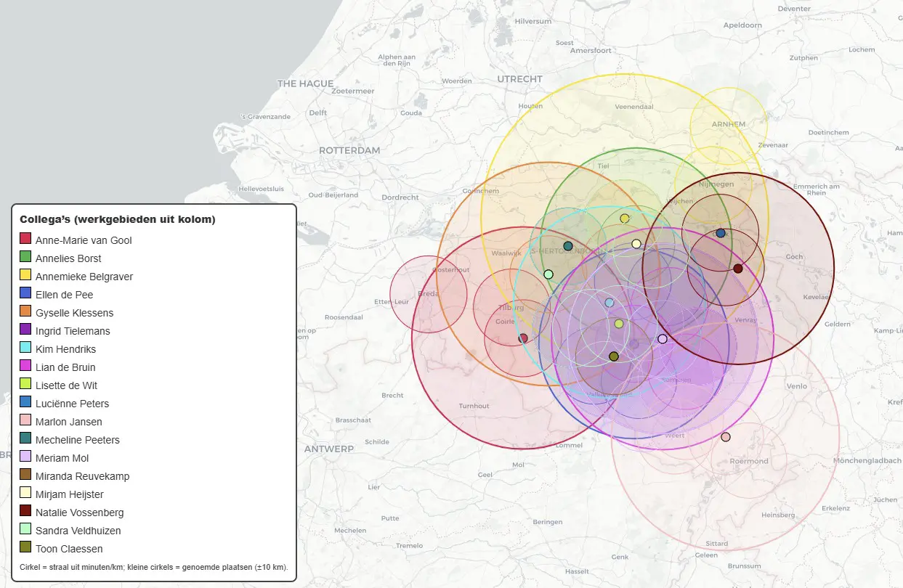Click the Rotterdam city label on map
903x588 pixels.
click(x=349, y=150)
